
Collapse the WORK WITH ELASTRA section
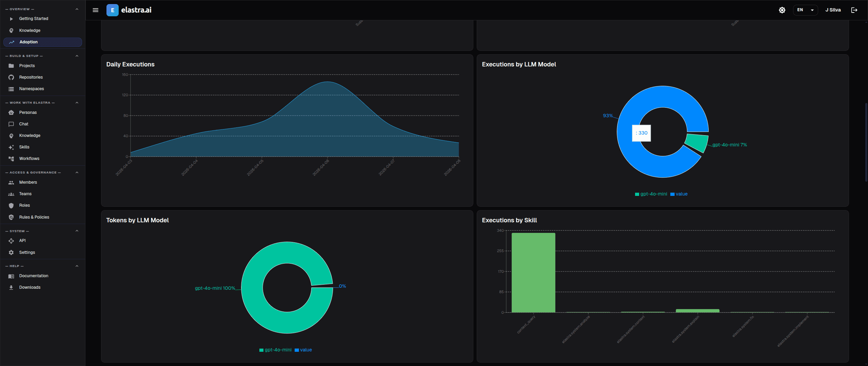click(x=77, y=103)
